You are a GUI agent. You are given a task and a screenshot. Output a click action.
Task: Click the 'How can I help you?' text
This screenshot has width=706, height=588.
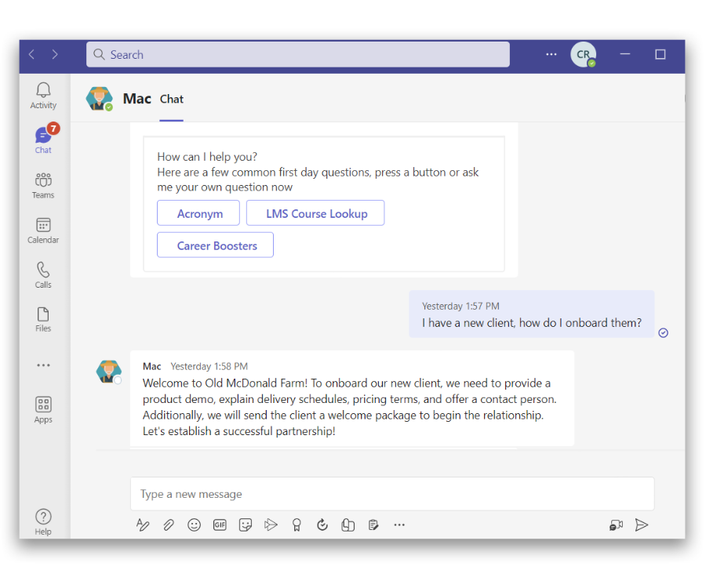pos(207,157)
